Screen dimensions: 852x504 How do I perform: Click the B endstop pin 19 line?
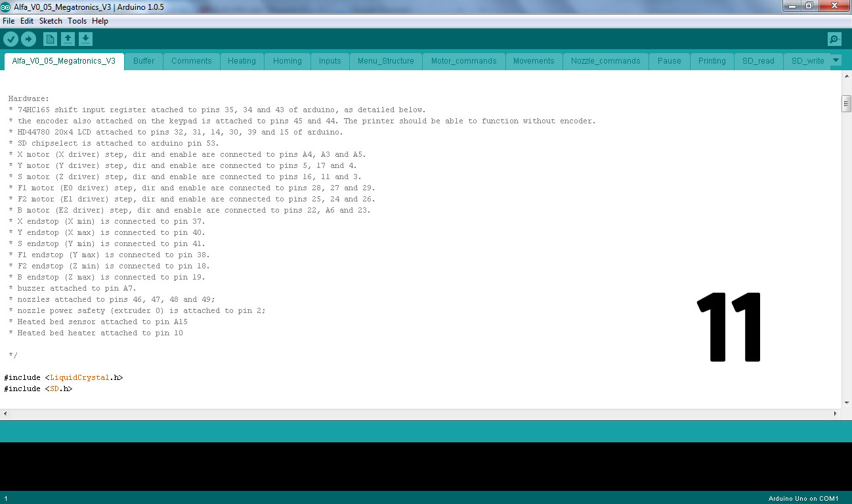107,277
